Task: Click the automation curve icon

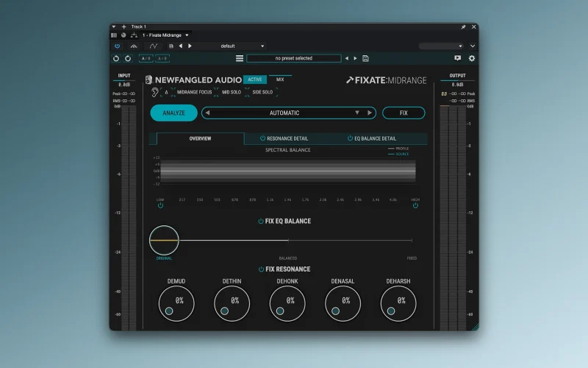Action: [x=154, y=46]
